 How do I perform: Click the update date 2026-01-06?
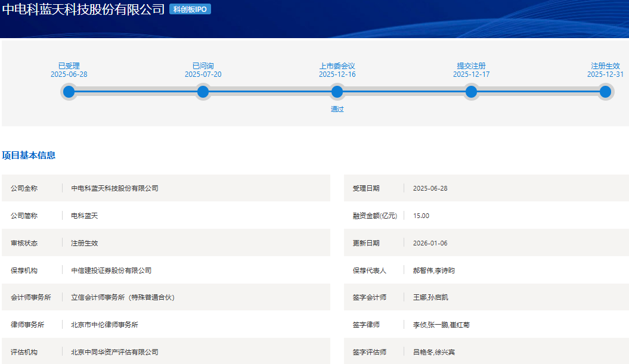pos(430,243)
